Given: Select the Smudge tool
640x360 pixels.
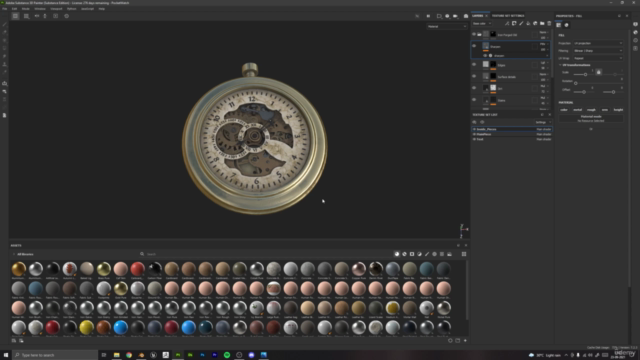Looking at the screenshot, I should [4, 56].
